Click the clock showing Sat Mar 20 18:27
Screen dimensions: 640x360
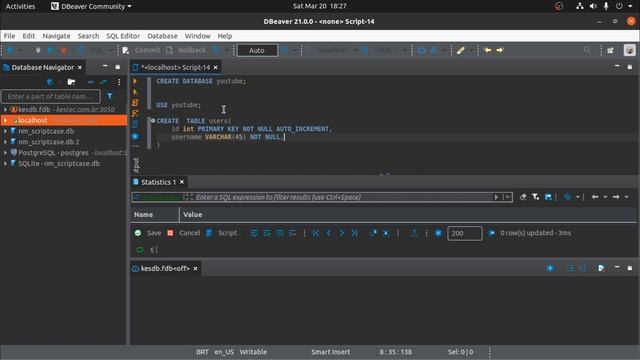[320, 6]
